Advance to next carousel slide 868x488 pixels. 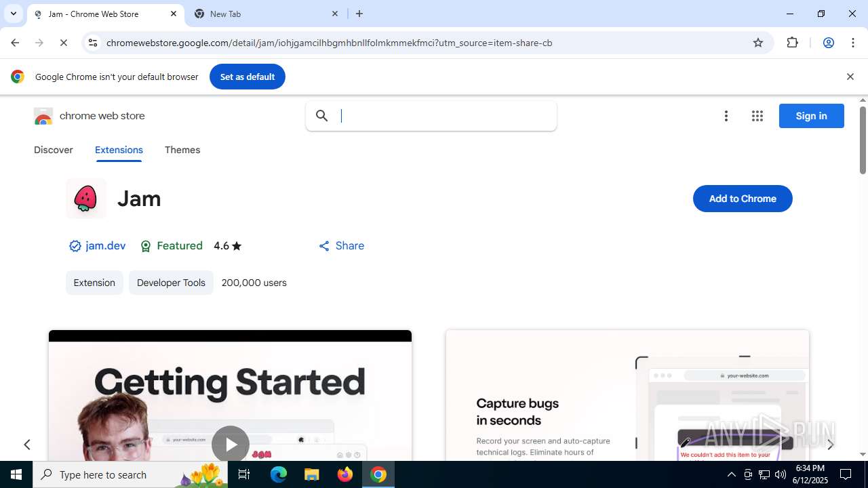tap(830, 445)
